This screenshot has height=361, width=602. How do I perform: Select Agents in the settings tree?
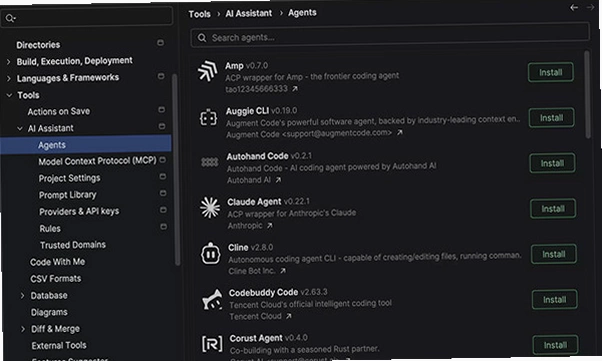86,145
